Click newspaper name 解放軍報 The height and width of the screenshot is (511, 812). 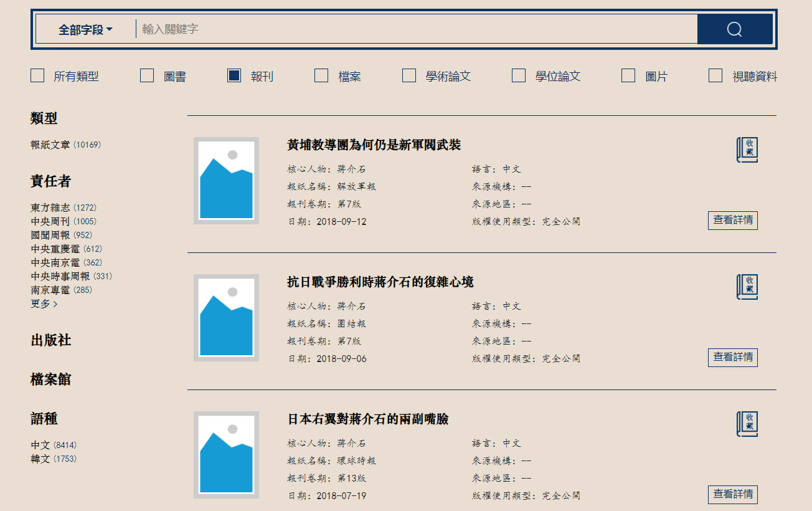coord(357,186)
